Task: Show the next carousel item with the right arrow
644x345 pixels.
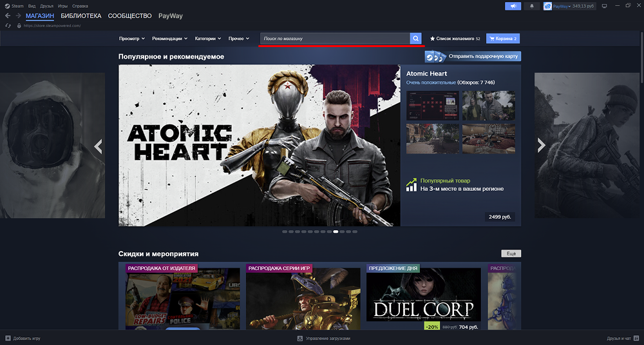Action: coord(542,144)
